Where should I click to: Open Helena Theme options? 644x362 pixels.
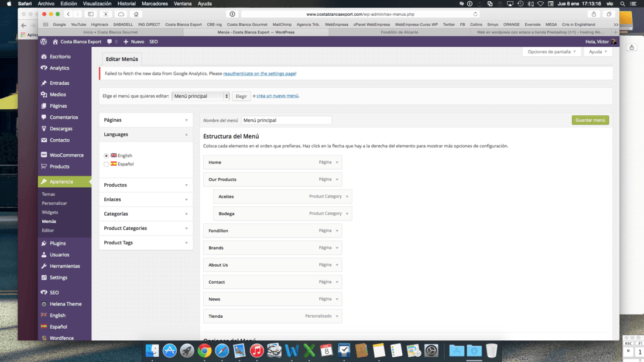click(64, 304)
